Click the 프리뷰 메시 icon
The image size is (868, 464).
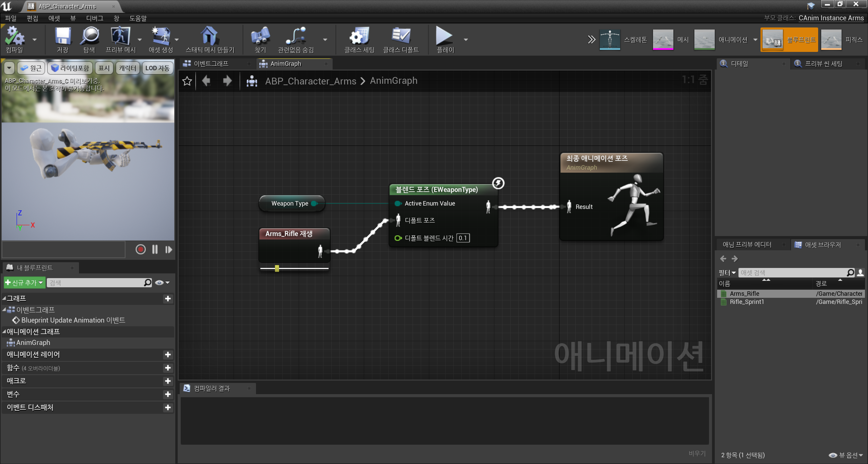(120, 36)
